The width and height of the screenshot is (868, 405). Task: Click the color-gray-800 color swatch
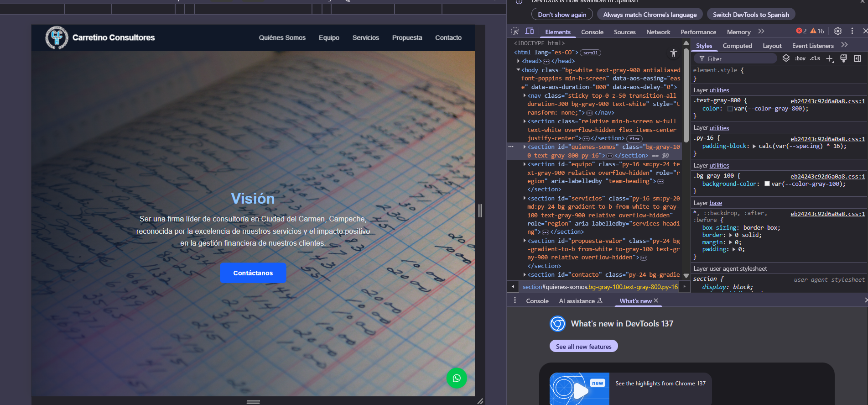click(x=730, y=109)
